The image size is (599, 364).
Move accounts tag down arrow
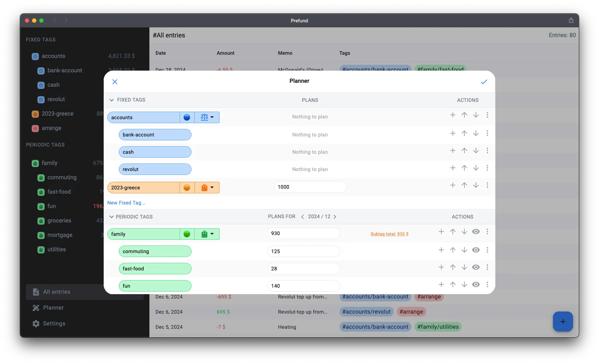(476, 115)
